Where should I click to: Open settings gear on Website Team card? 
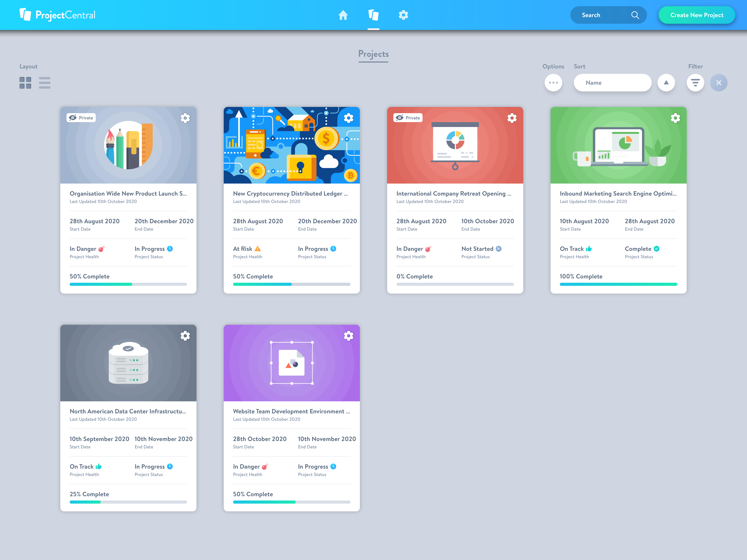(x=349, y=336)
